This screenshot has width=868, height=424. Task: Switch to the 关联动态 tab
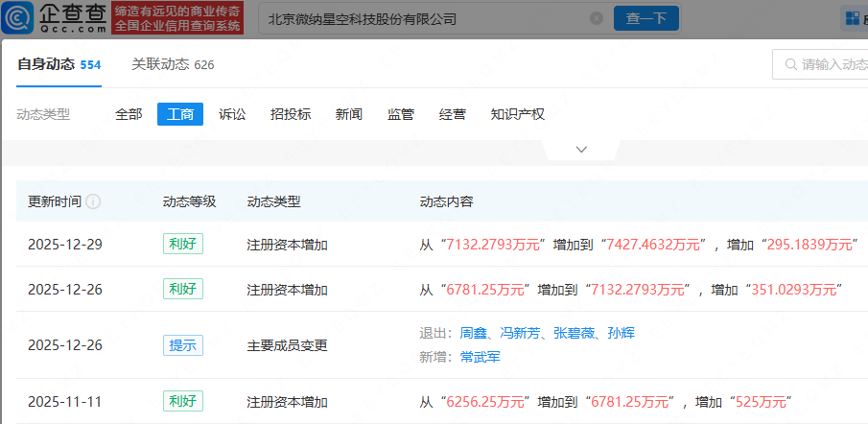tap(161, 64)
